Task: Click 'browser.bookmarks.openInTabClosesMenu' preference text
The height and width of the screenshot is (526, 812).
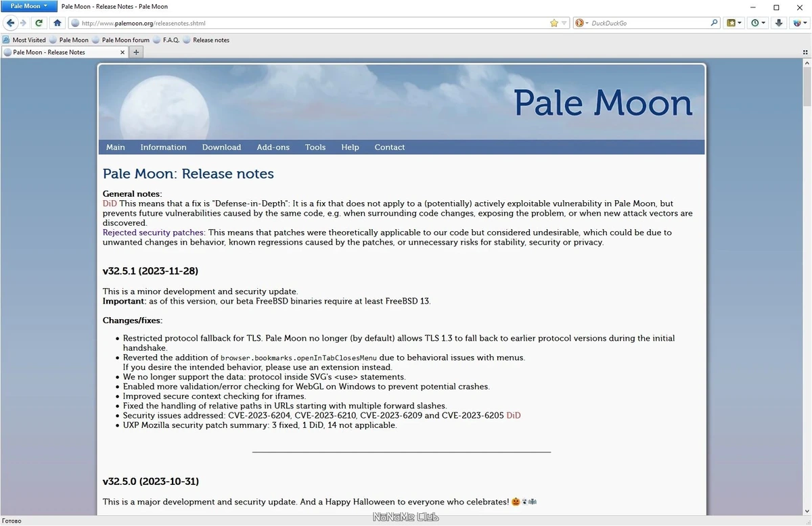Action: point(298,358)
